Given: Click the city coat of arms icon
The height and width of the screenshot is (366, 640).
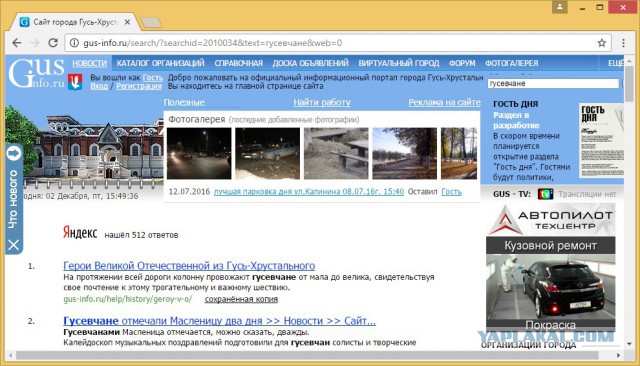Looking at the screenshot, I should 75,82.
